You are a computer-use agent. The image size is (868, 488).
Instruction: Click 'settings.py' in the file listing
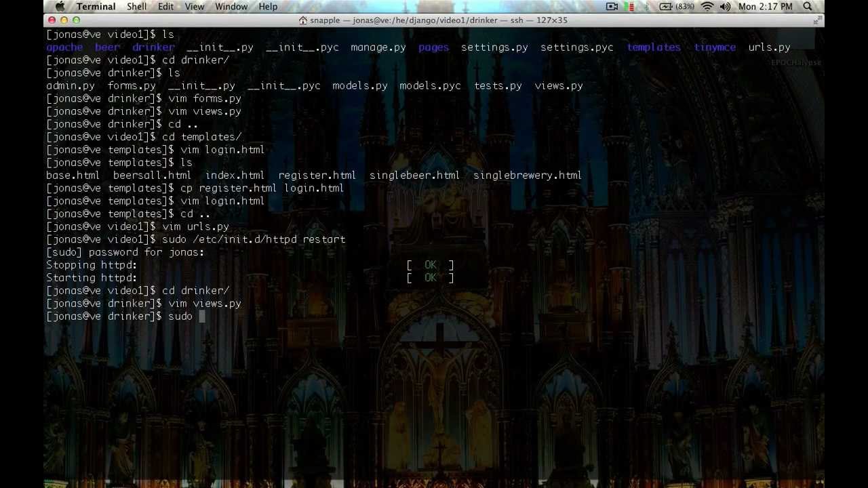(x=494, y=47)
